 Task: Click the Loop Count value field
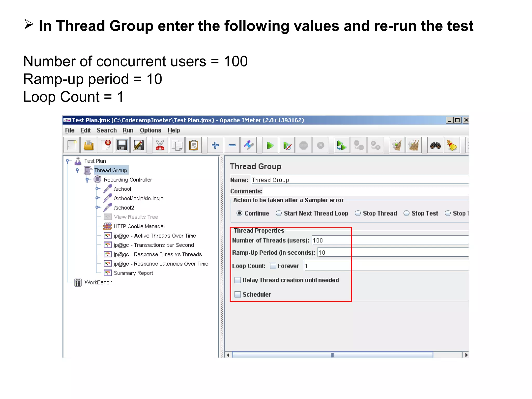(386, 266)
